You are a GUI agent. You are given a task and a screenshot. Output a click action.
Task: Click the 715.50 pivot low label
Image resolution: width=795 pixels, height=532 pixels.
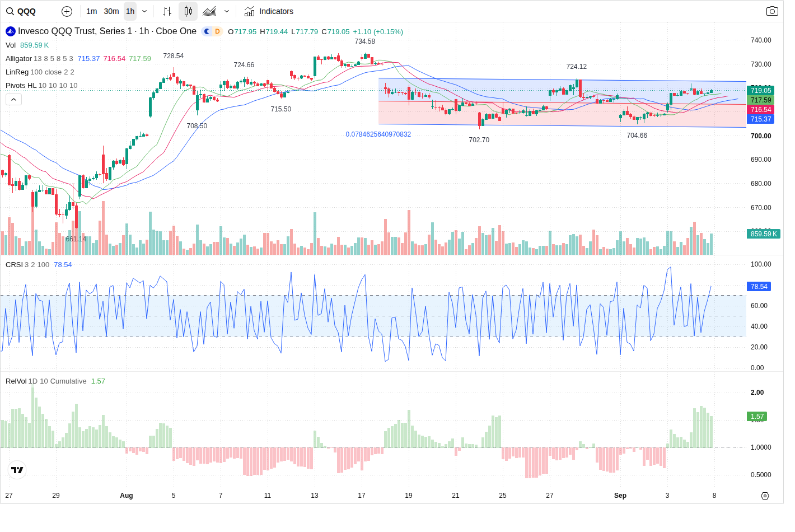281,109
